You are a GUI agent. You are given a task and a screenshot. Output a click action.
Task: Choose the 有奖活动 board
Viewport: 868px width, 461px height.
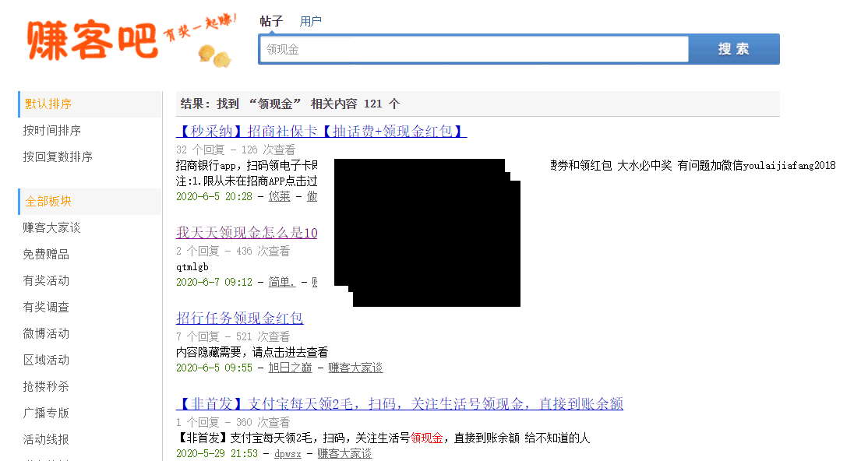(46, 281)
